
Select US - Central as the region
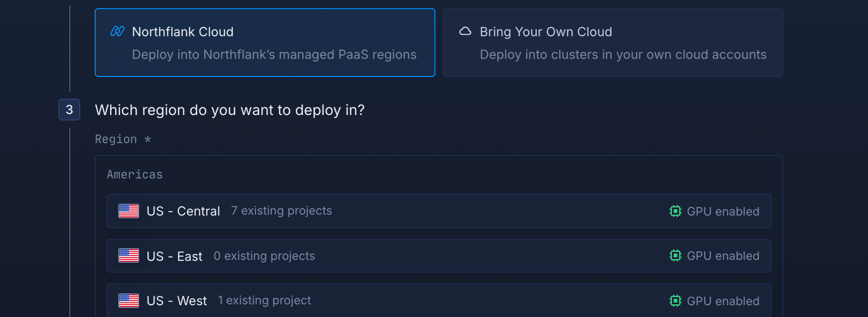[x=439, y=211]
